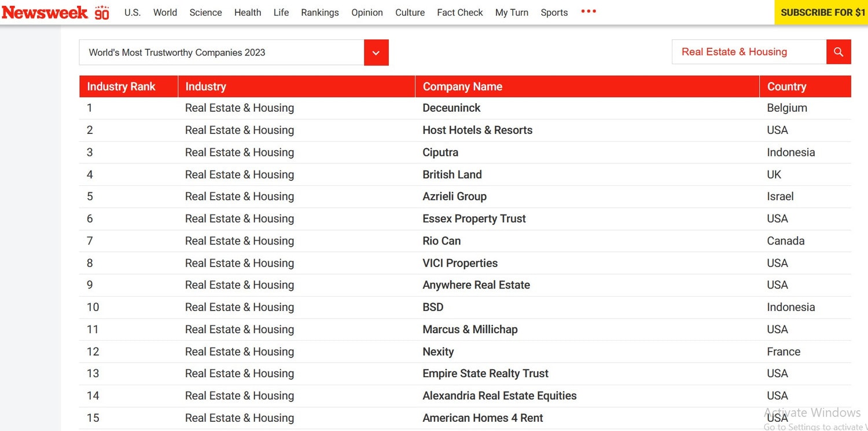
Task: Open the U.S. nav section
Action: pyautogui.click(x=133, y=12)
